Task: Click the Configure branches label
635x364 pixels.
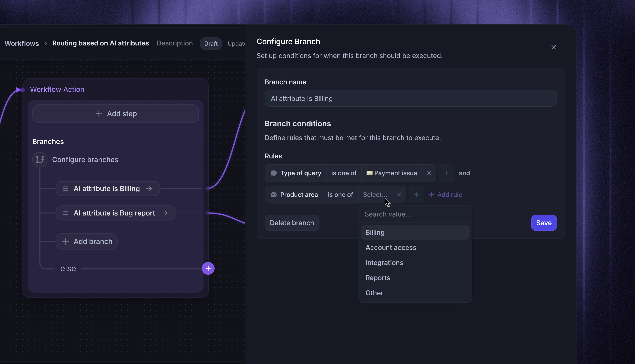Action: [85, 159]
